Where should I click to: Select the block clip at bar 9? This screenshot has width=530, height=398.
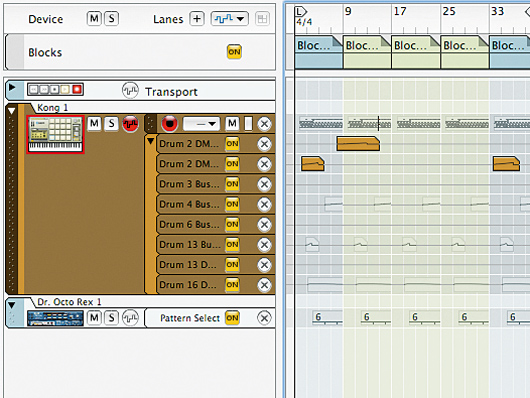(367, 51)
